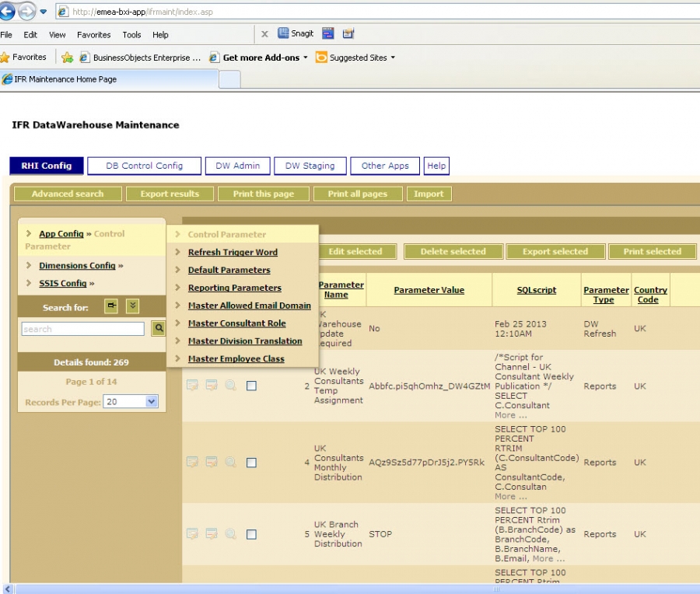The height and width of the screenshot is (594, 700).
Task: Switch to the Other Apps tab
Action: click(385, 166)
